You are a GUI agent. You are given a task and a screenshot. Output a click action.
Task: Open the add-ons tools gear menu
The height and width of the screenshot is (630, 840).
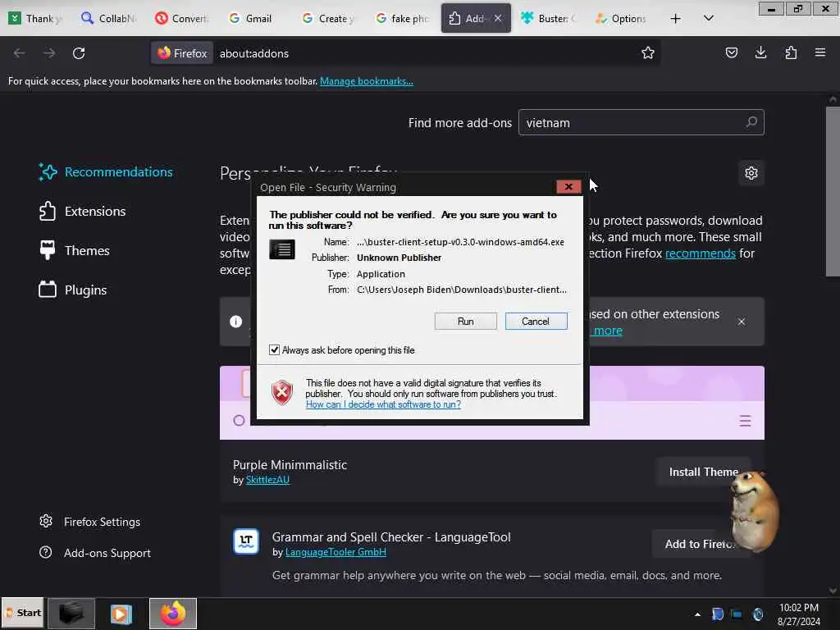[x=751, y=173]
